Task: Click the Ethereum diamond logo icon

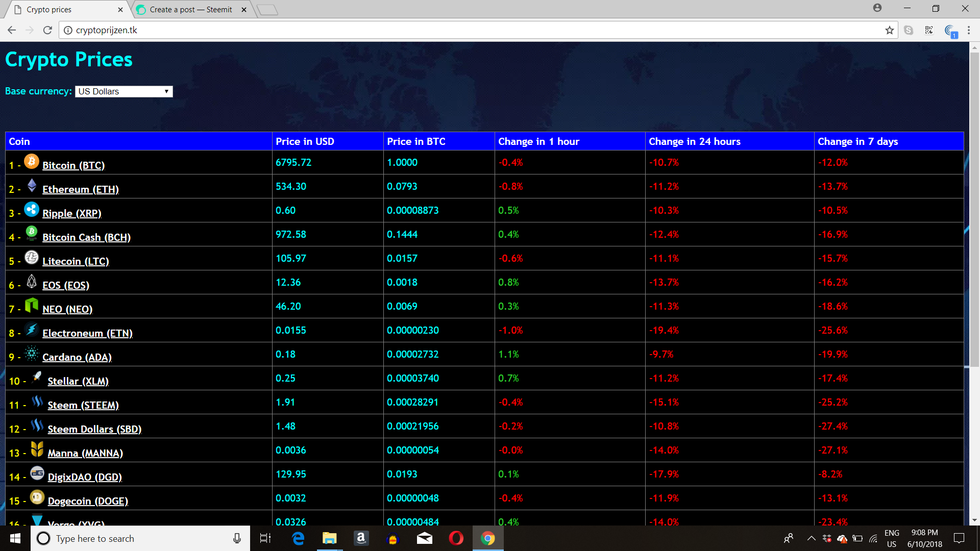Action: tap(32, 186)
